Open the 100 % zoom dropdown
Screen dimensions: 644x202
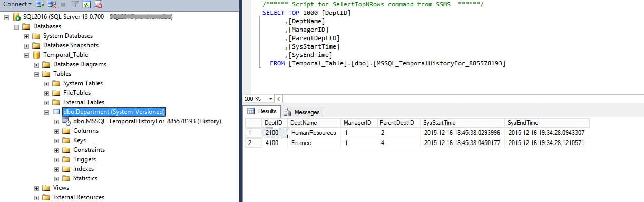271,99
